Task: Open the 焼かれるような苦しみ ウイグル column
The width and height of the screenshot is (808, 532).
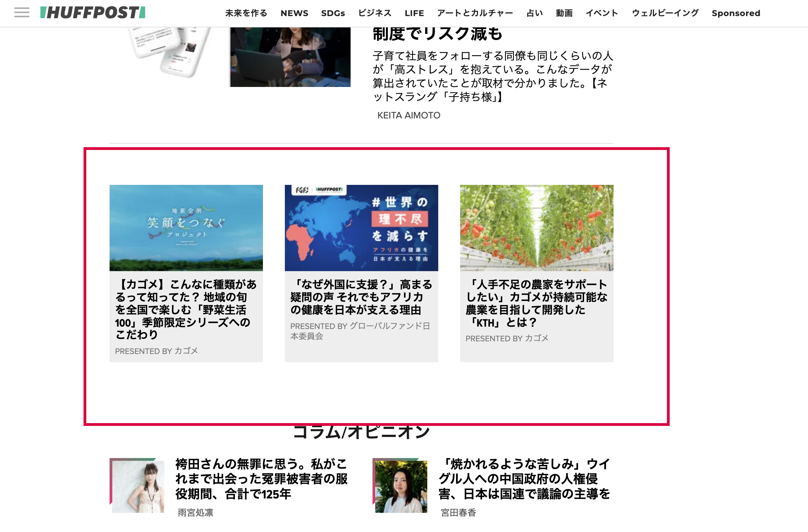Action: pyautogui.click(x=525, y=479)
